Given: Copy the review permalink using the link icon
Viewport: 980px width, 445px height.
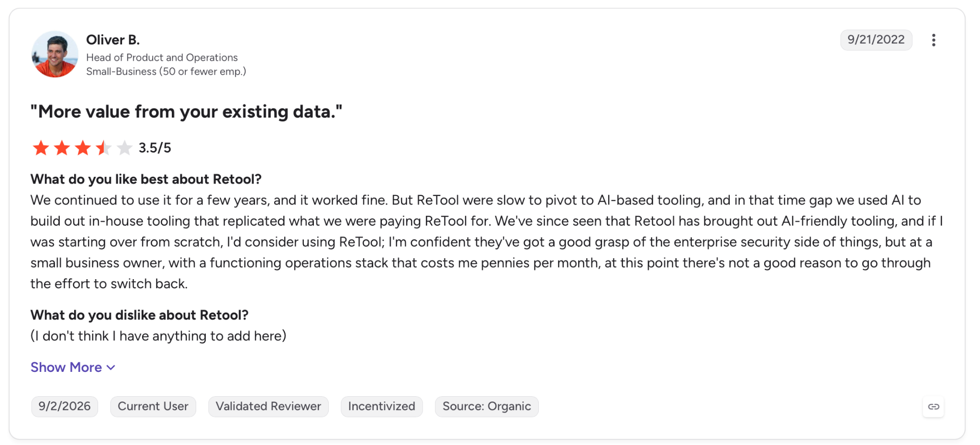Looking at the screenshot, I should pos(933,407).
